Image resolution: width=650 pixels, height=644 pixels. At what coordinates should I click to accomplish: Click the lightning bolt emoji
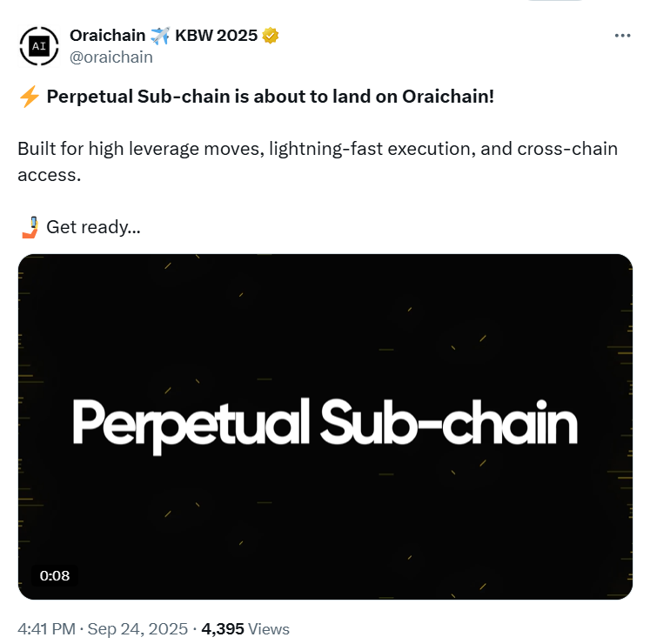(x=29, y=96)
